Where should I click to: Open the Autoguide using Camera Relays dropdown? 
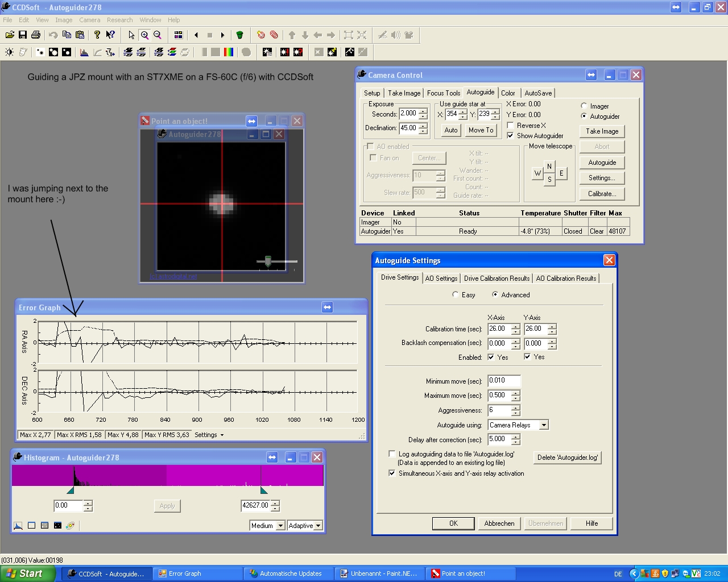[544, 425]
